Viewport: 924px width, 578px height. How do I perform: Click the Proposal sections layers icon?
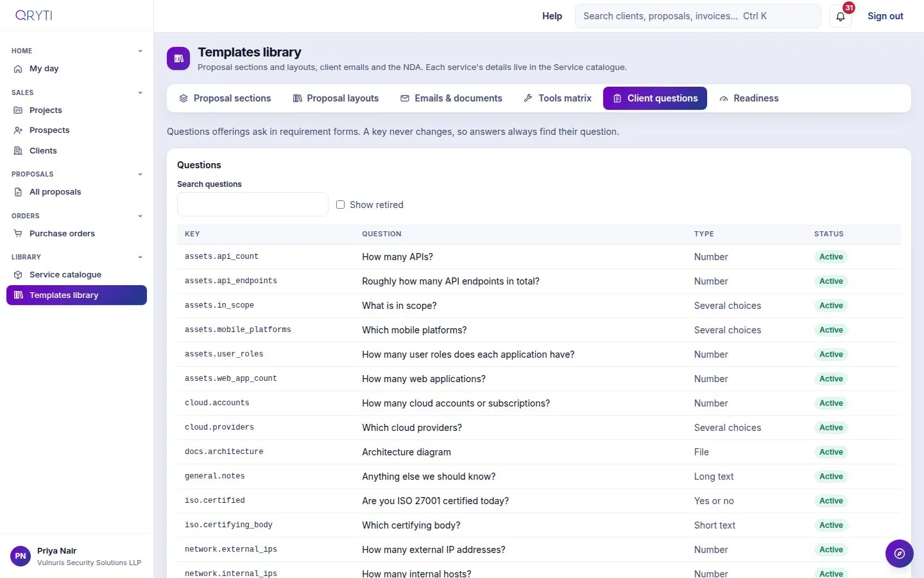(x=184, y=98)
